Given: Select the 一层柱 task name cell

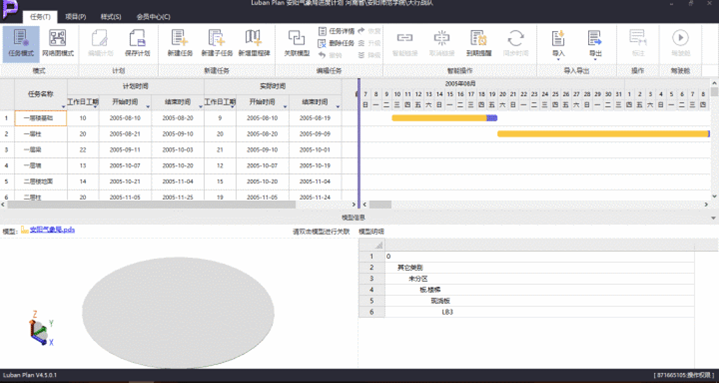Looking at the screenshot, I should pyautogui.click(x=41, y=134).
